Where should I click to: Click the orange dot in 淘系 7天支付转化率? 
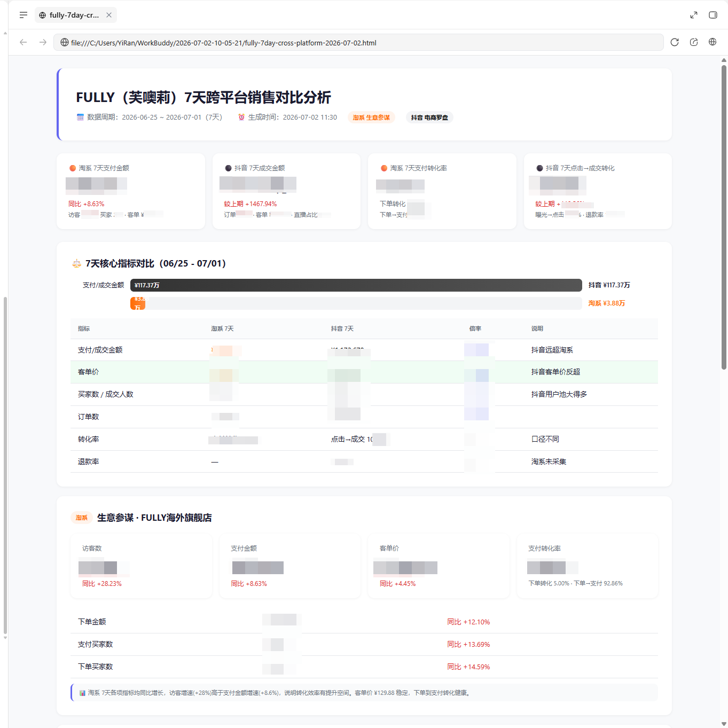[x=383, y=168]
